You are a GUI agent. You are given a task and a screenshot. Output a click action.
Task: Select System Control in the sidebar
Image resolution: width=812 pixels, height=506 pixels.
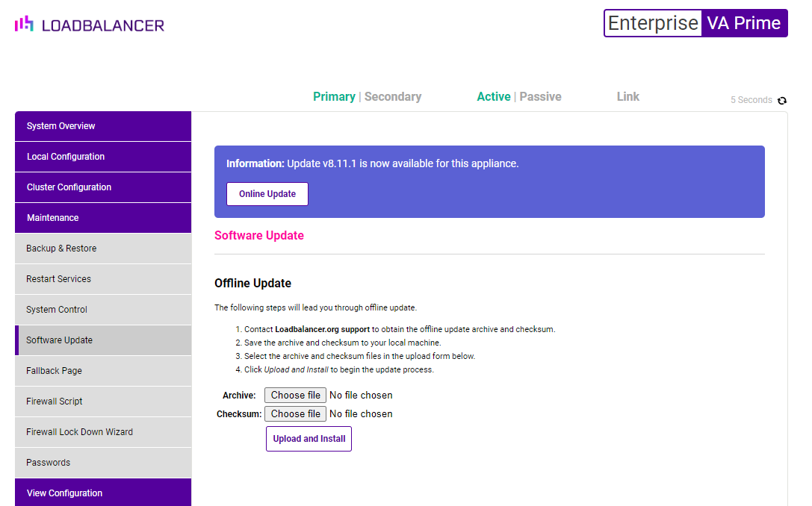[x=103, y=310]
